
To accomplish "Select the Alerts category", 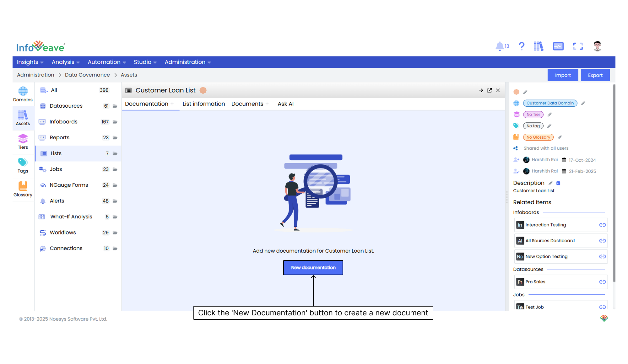I will pyautogui.click(x=78, y=201).
